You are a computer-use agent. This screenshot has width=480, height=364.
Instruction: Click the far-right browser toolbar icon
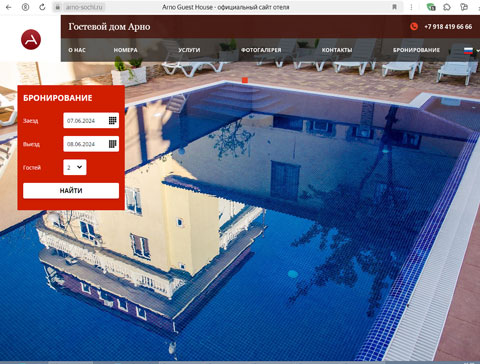(464, 7)
